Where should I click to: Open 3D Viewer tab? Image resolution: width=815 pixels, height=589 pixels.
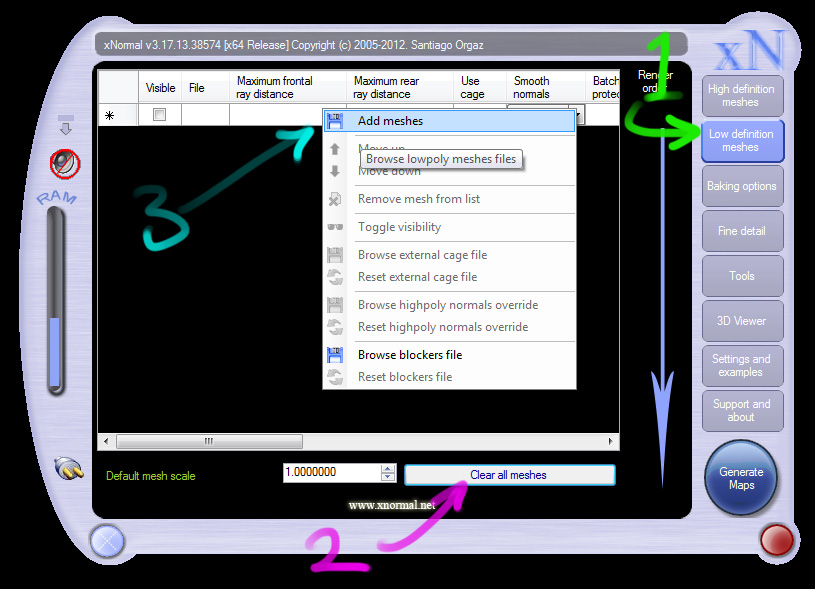742,321
